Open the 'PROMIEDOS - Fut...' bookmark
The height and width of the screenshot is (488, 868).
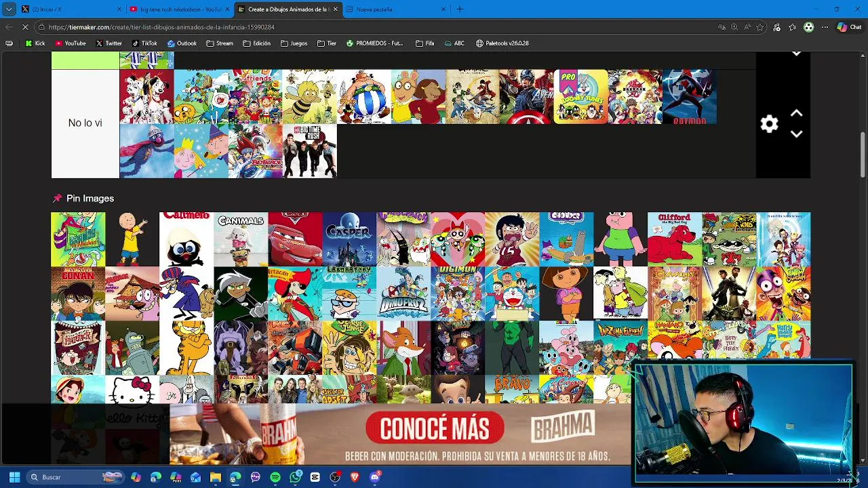coord(374,43)
